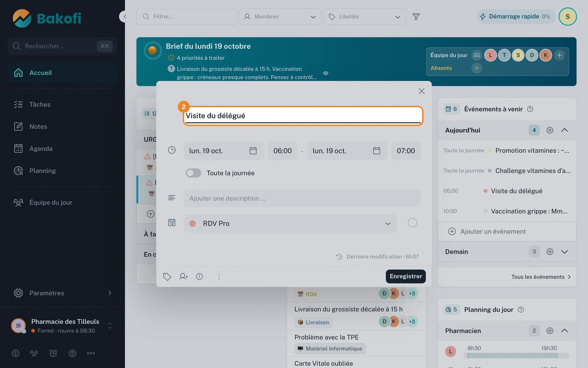The width and height of the screenshot is (588, 368).
Task: Open the start date calendar picker icon
Action: click(253, 151)
